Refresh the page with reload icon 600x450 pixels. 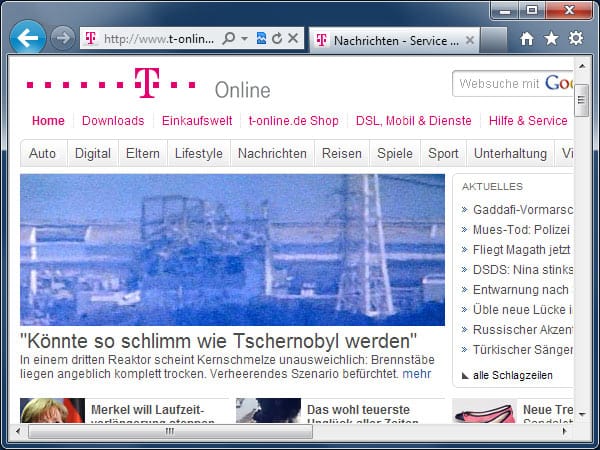tap(277, 38)
